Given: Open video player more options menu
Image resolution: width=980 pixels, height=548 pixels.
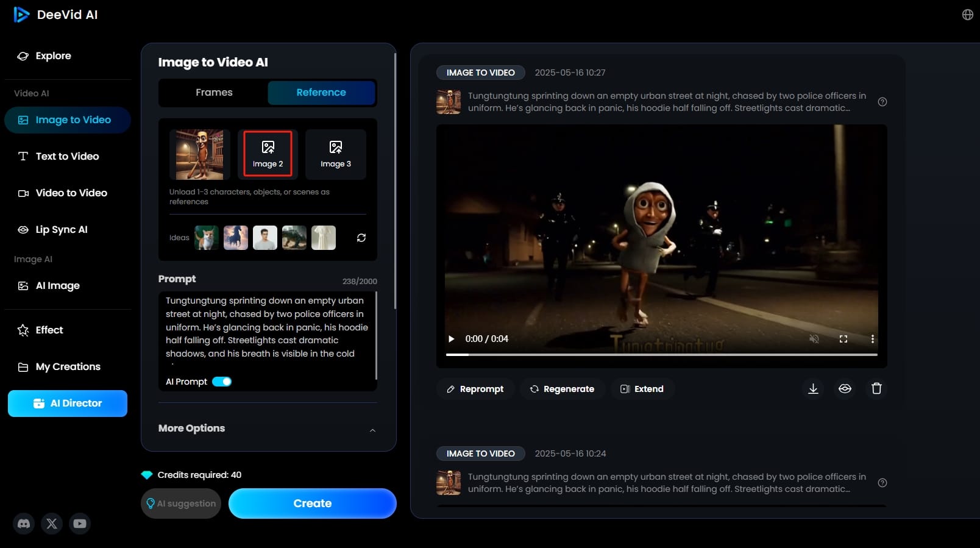Looking at the screenshot, I should click(x=873, y=339).
